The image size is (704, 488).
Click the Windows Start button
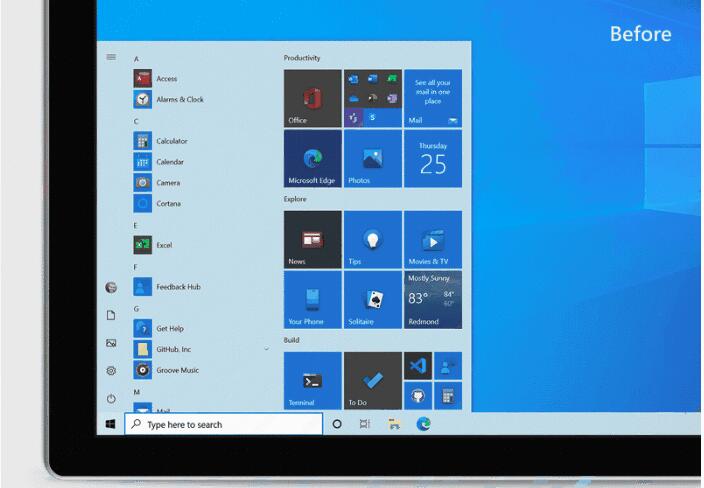pos(110,424)
